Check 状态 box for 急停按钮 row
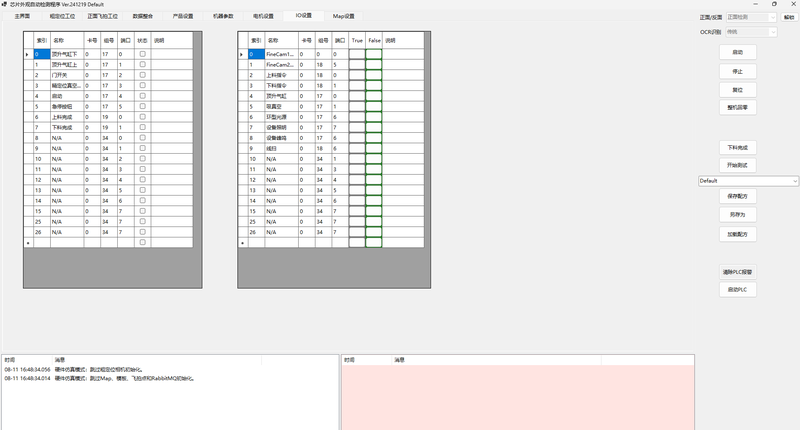 click(142, 106)
